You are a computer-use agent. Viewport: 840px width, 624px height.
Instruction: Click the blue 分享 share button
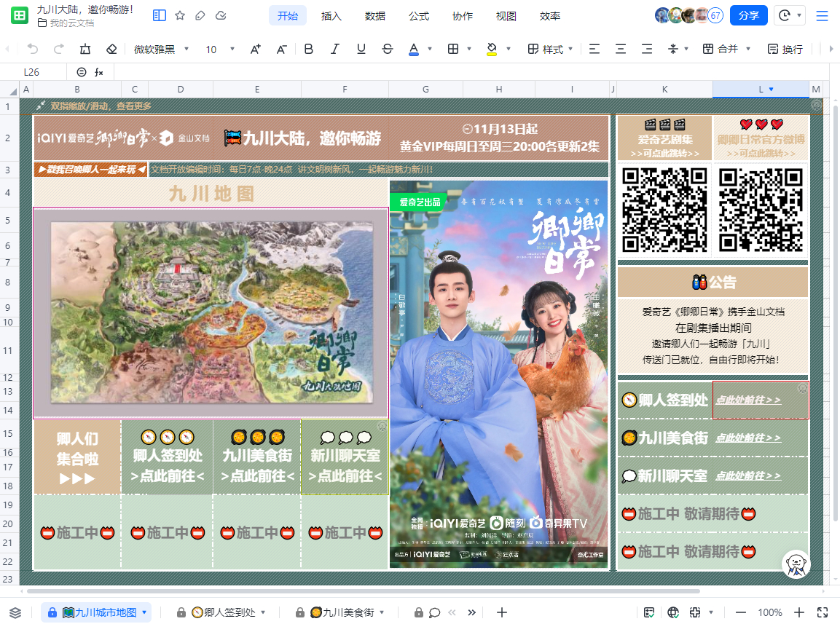point(748,15)
